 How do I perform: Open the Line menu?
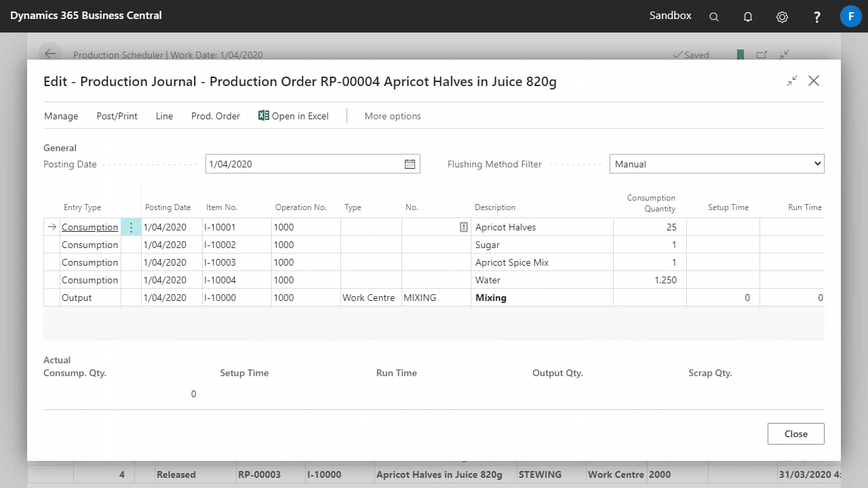pyautogui.click(x=164, y=116)
